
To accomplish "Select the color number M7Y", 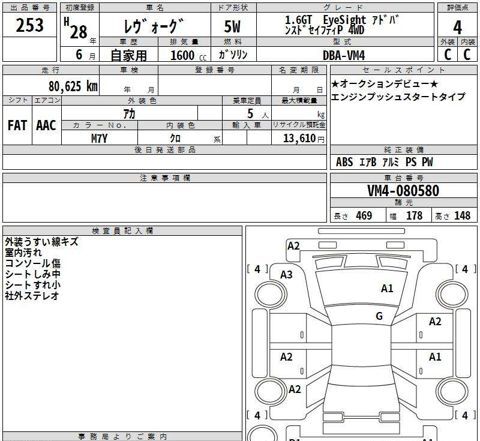I will [x=99, y=138].
